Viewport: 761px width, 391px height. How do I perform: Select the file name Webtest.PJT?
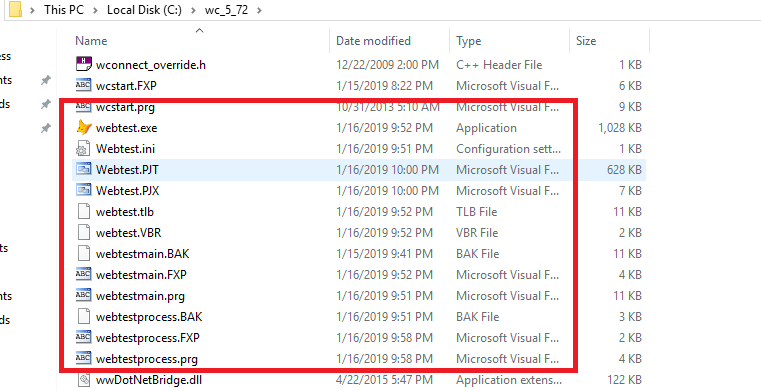tap(127, 169)
